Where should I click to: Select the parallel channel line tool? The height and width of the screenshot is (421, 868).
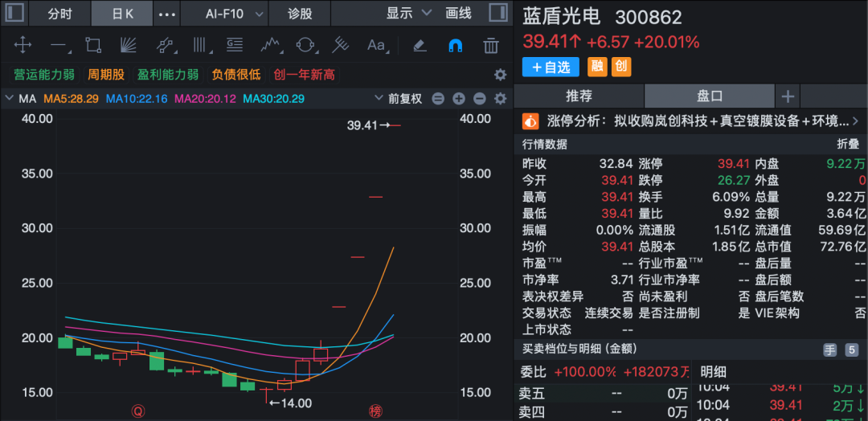[x=165, y=45]
